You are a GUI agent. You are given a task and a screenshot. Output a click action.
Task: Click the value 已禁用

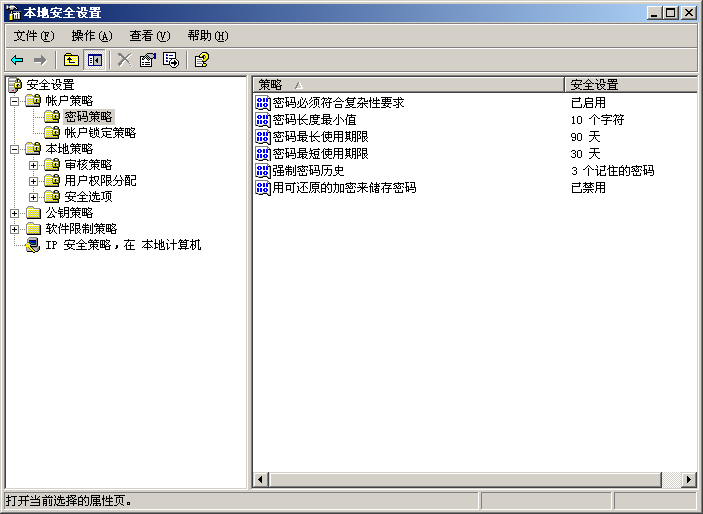tap(588, 188)
